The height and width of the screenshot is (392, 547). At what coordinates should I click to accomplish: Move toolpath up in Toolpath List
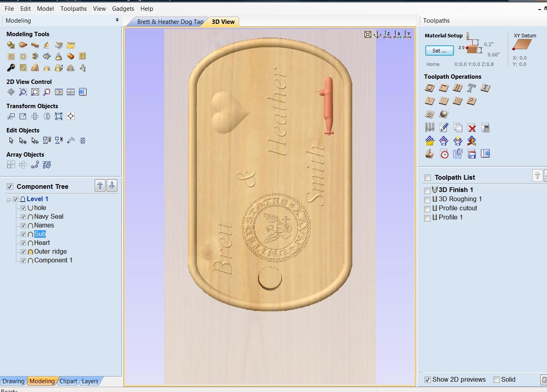[537, 175]
